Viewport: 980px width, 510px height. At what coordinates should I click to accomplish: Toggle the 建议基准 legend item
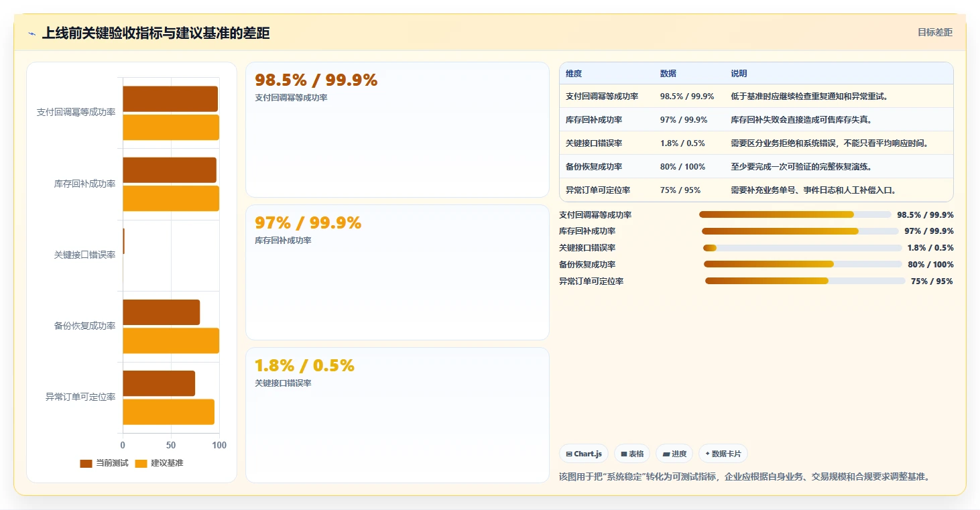click(159, 463)
